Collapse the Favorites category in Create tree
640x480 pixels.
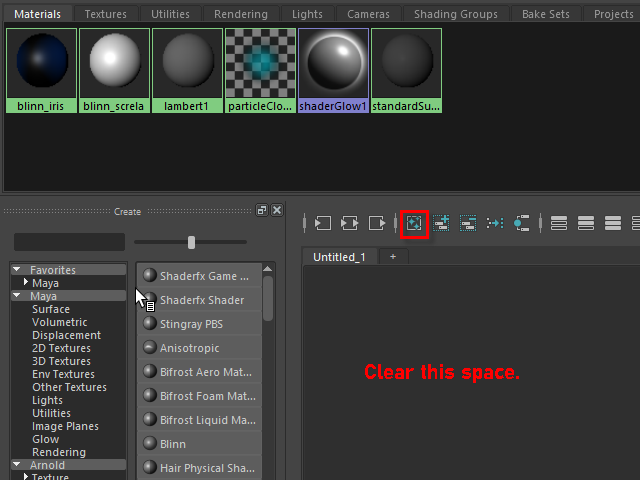[x=17, y=270]
